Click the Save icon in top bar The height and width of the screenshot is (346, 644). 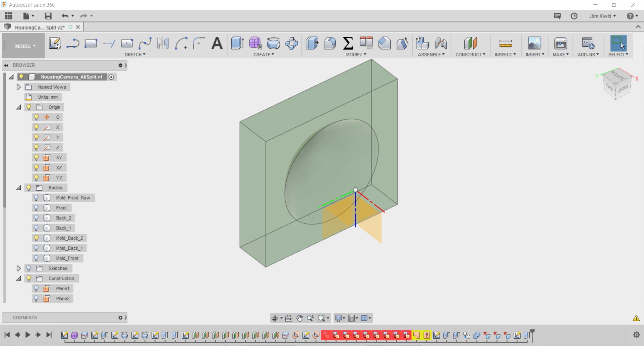(48, 16)
